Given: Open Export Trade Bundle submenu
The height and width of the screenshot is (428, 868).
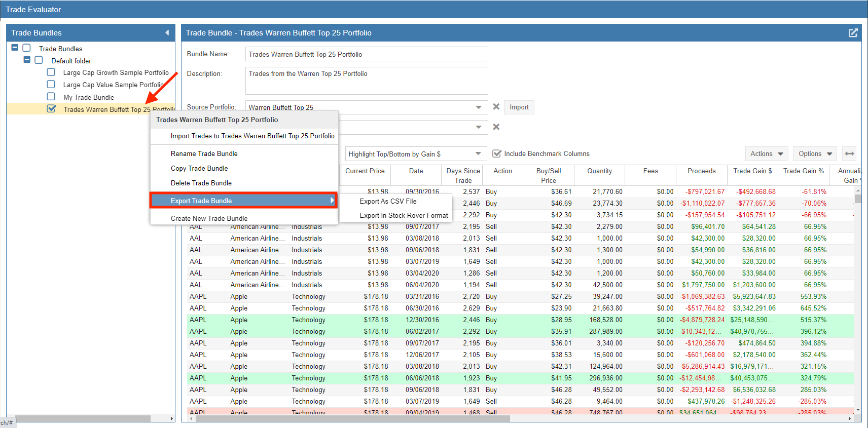Looking at the screenshot, I should [244, 201].
